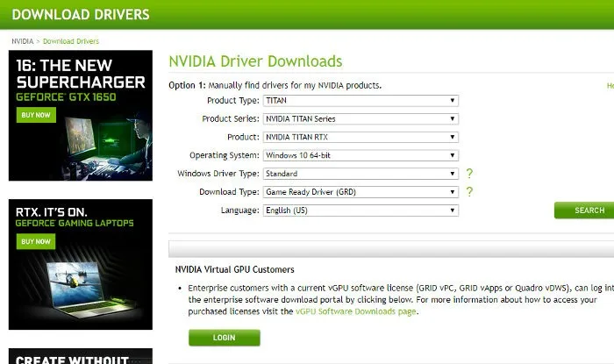614x364 pixels.
Task: Click the Create Without banner at the bottom
Action: (81, 356)
